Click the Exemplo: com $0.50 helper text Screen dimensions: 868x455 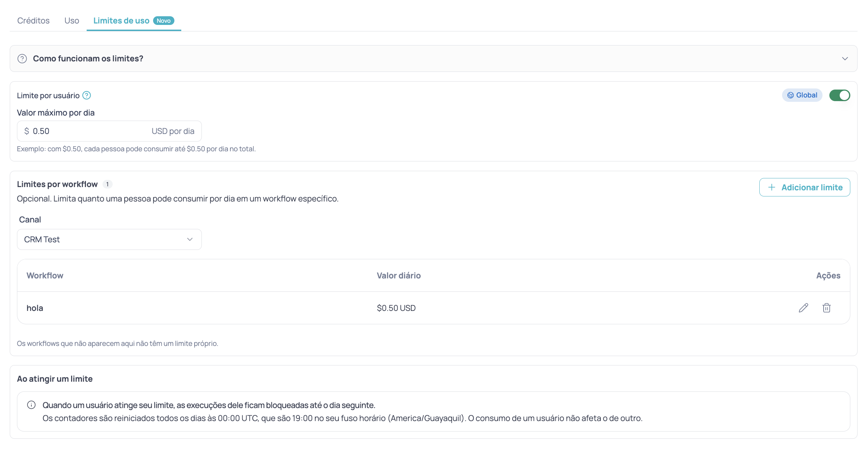136,149
